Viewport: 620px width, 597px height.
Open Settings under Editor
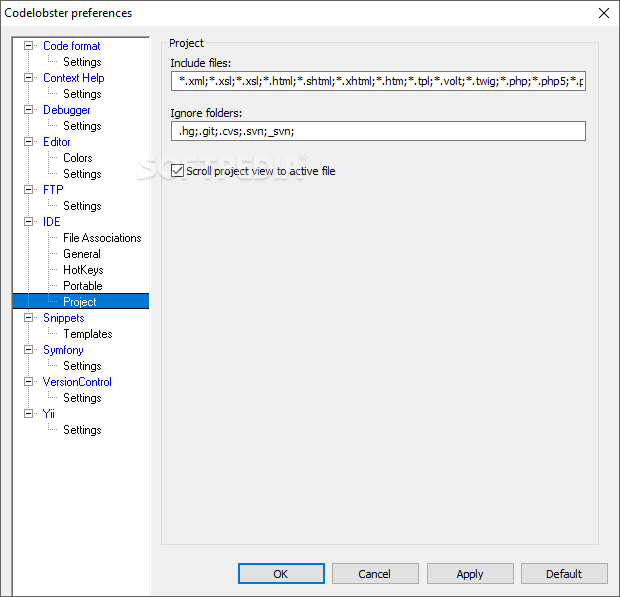pos(82,174)
